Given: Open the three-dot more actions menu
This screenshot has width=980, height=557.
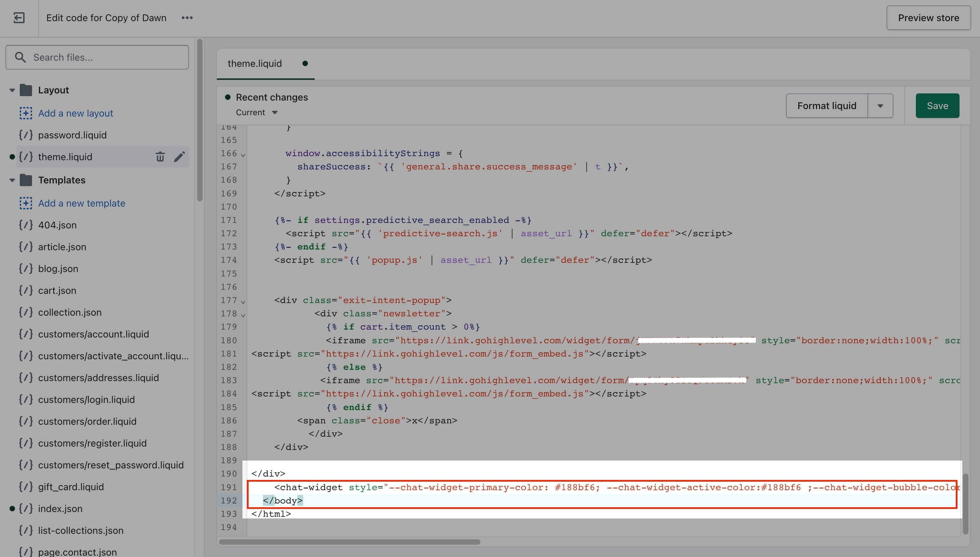Looking at the screenshot, I should (x=187, y=18).
